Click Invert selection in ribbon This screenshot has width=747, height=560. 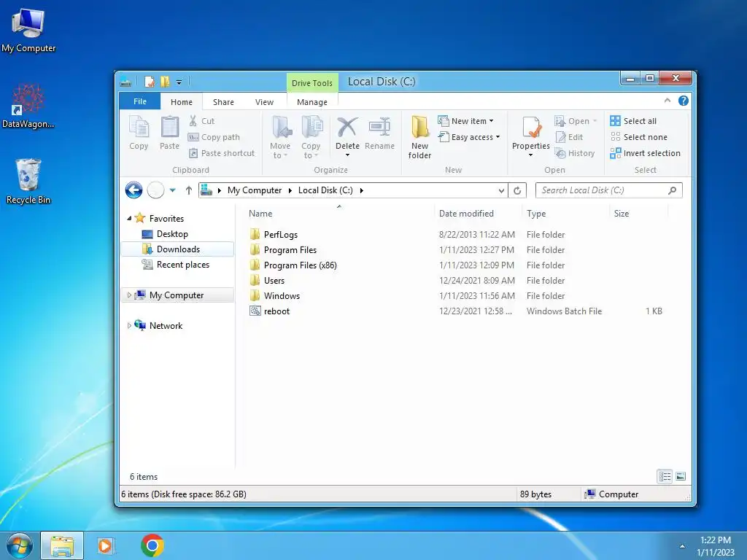tap(646, 153)
